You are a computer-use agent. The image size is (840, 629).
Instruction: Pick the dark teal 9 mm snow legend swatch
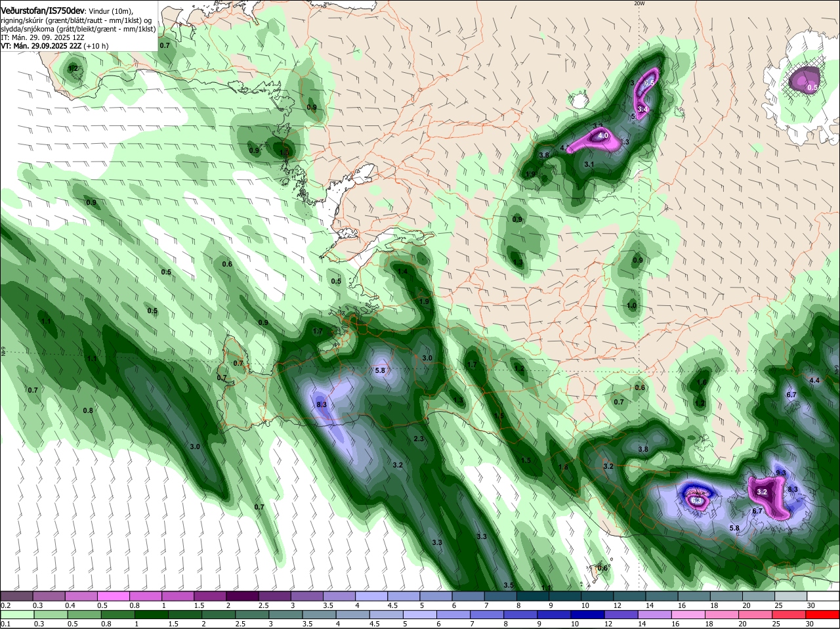click(x=564, y=596)
